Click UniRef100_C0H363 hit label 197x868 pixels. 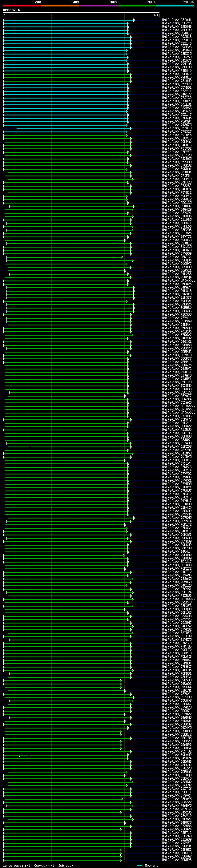pyautogui.click(x=176, y=535)
